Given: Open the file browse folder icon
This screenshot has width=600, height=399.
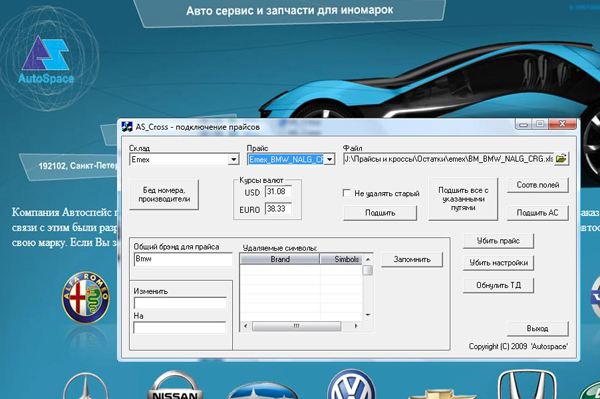Looking at the screenshot, I should (561, 158).
